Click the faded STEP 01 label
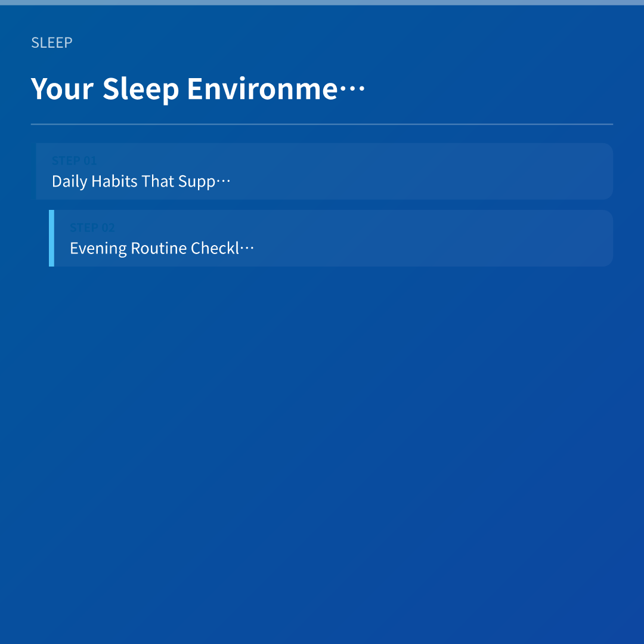 [75, 160]
